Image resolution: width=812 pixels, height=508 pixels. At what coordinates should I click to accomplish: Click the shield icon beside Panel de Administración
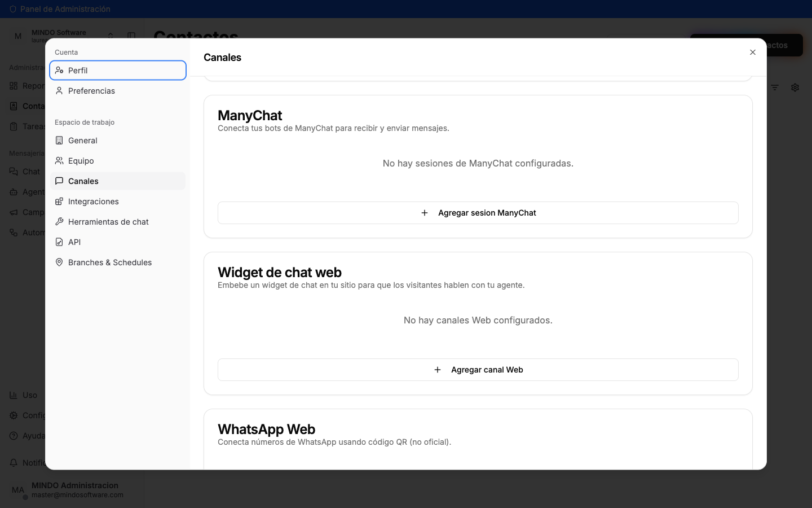tap(13, 9)
